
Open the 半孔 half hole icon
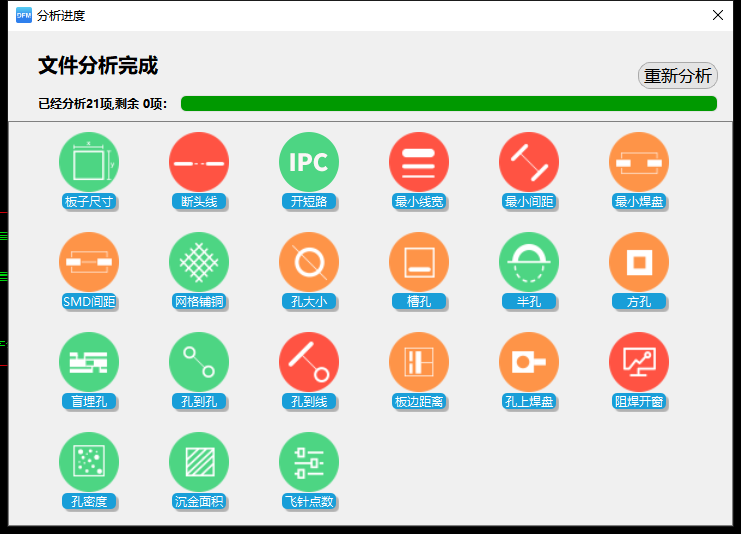coord(529,262)
